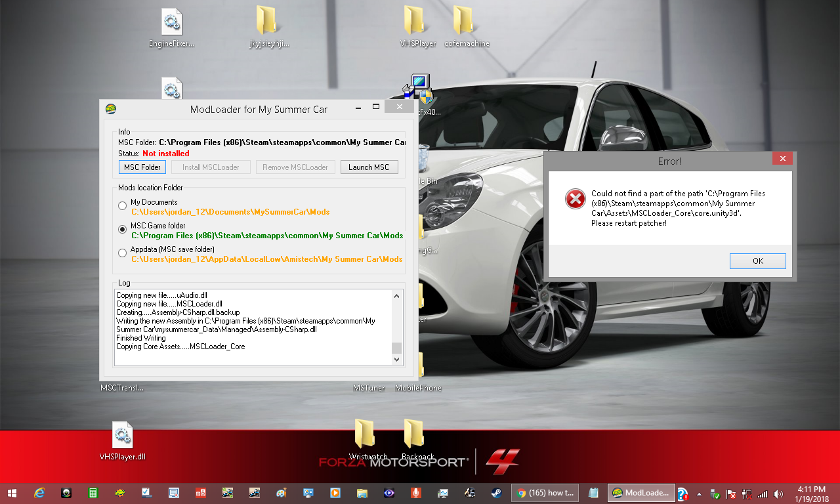The width and height of the screenshot is (840, 504).
Task: Switch to the ModLoader taskbar button
Action: click(x=640, y=493)
